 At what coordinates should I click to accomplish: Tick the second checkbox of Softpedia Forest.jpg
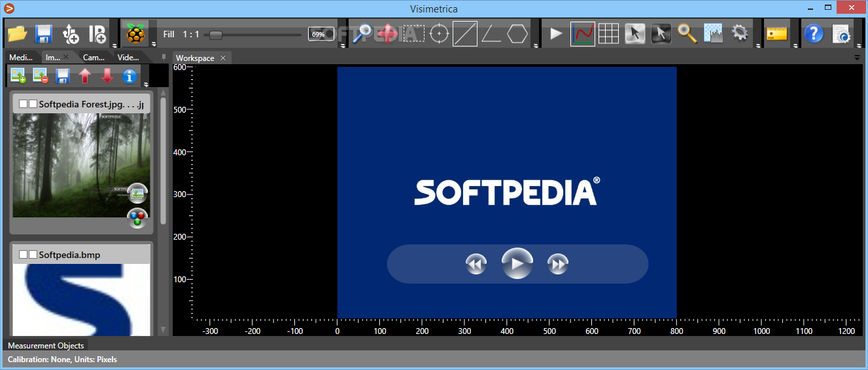pos(33,104)
